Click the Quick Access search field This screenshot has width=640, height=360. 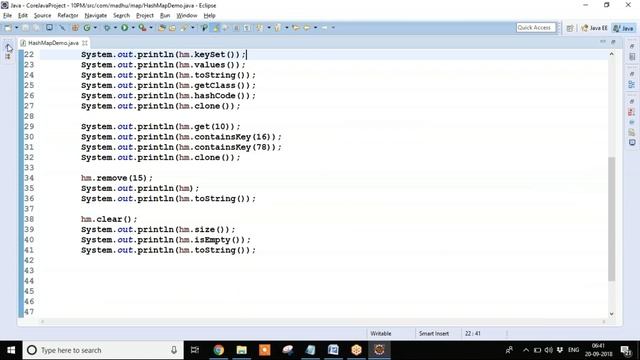tap(536, 27)
